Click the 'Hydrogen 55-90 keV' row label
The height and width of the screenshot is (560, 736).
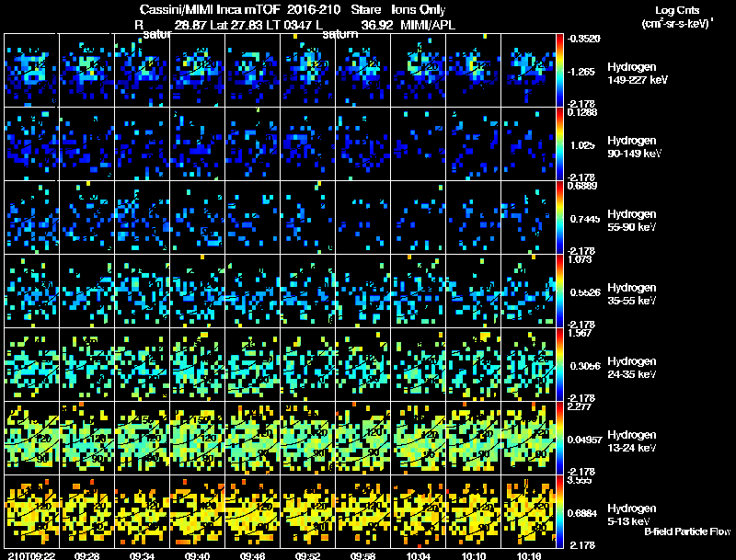(632, 221)
